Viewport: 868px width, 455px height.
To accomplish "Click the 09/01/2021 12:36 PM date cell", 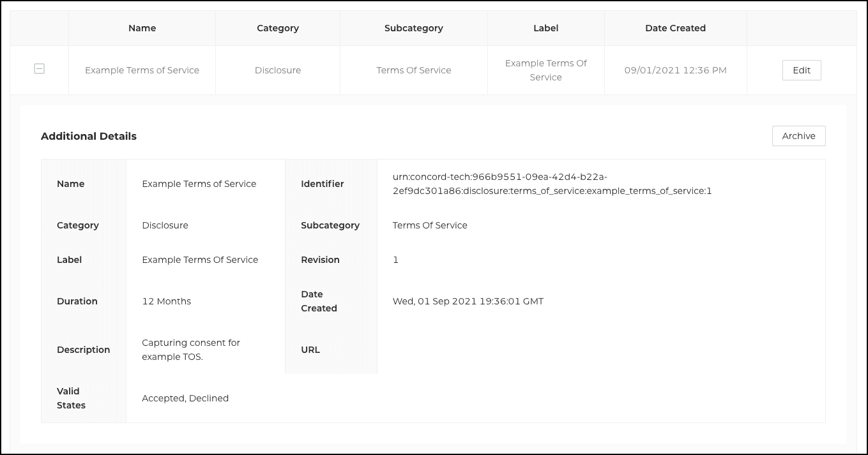I will click(x=675, y=70).
